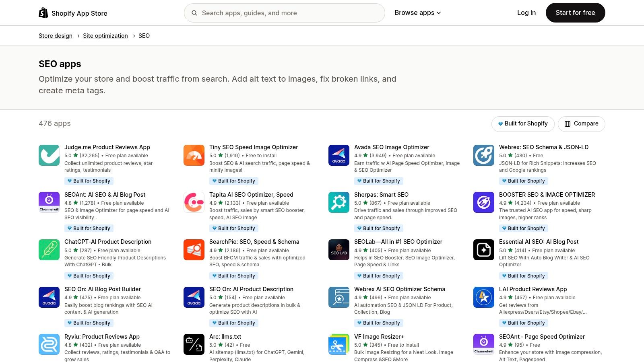This screenshot has width=644, height=362.
Task: Open the Avada SEO Image Optimizer icon
Action: pos(339,155)
